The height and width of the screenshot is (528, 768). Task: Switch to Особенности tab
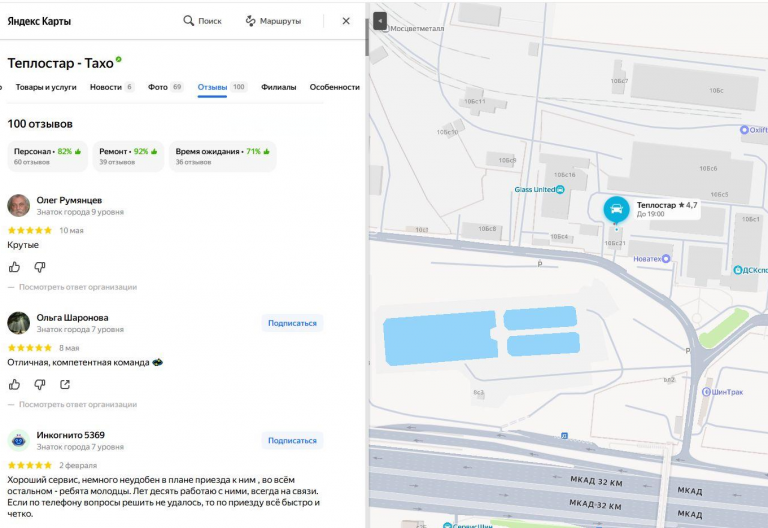(335, 87)
